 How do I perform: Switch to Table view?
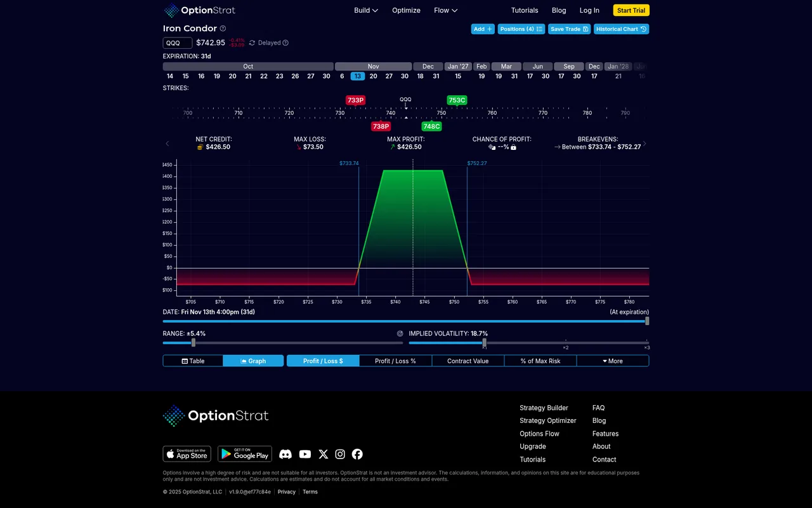193,361
